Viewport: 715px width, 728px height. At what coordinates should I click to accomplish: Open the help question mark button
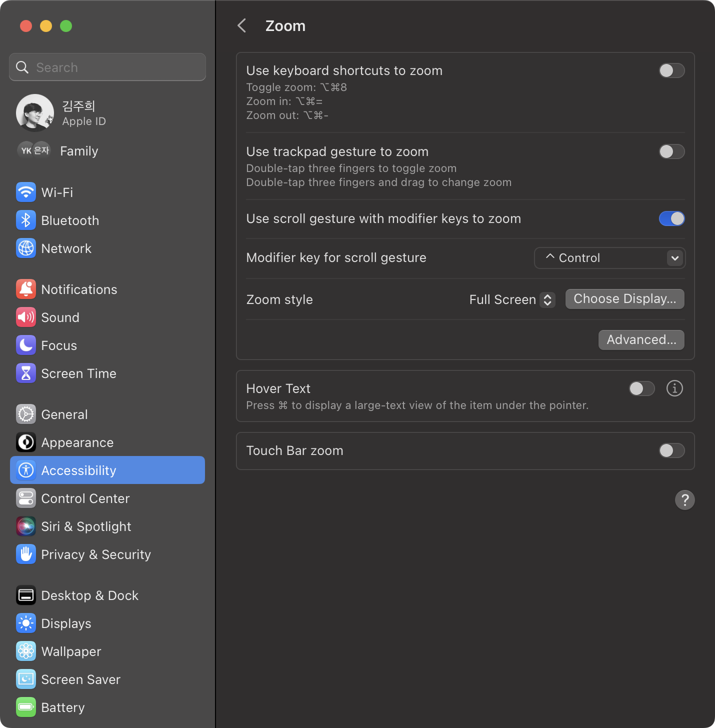pos(684,499)
